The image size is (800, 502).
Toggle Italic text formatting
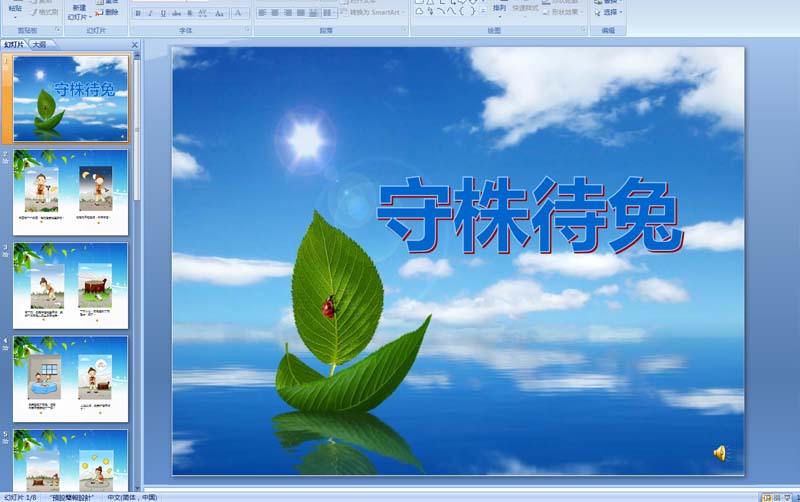pos(151,14)
